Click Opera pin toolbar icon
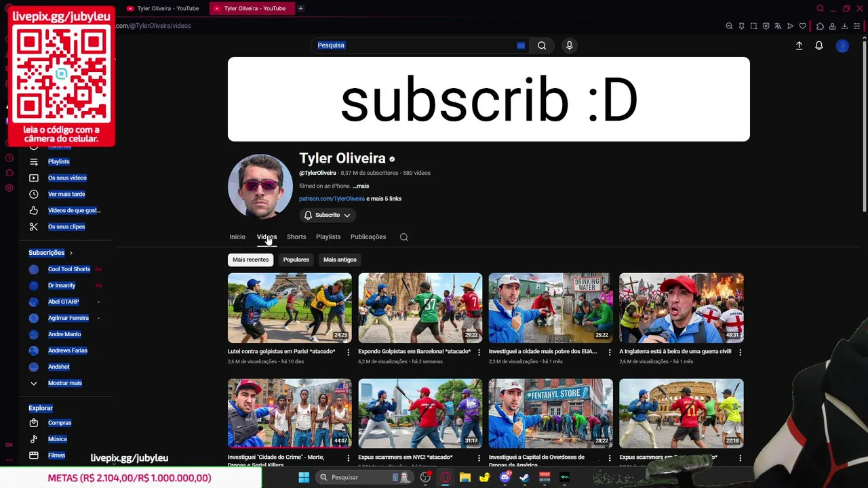The image size is (868, 488). [741, 26]
